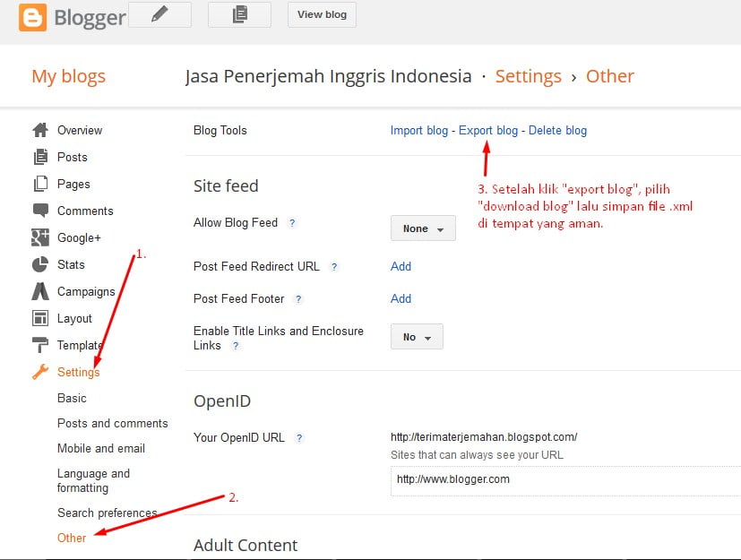Click the Import blog link
741x560 pixels.
point(418,131)
